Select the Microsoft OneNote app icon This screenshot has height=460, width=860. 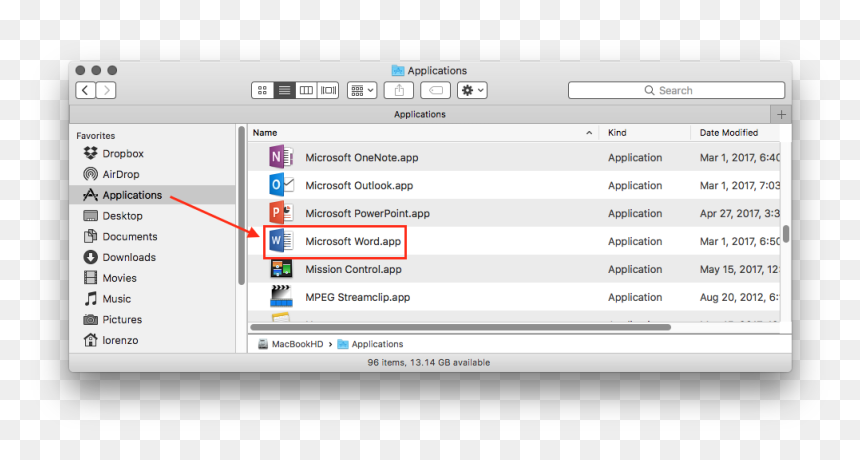click(281, 157)
